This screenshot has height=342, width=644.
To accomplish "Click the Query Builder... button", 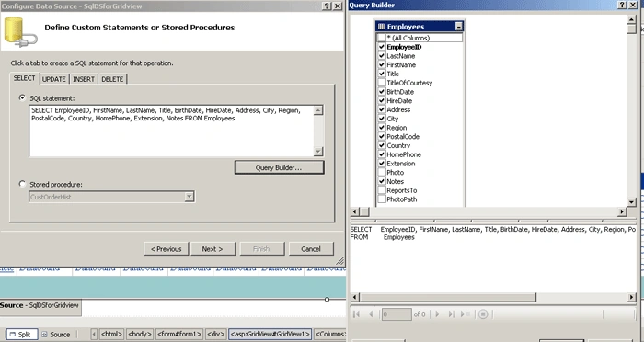I will click(x=279, y=167).
